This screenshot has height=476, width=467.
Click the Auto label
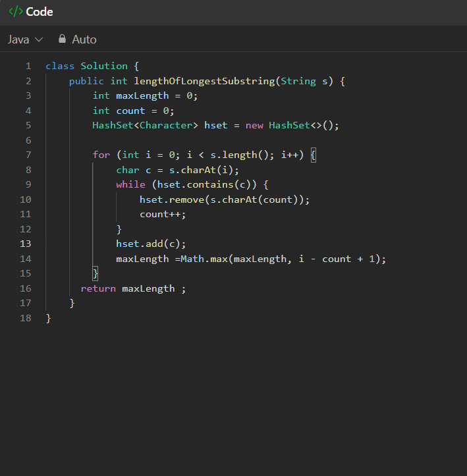click(x=84, y=40)
